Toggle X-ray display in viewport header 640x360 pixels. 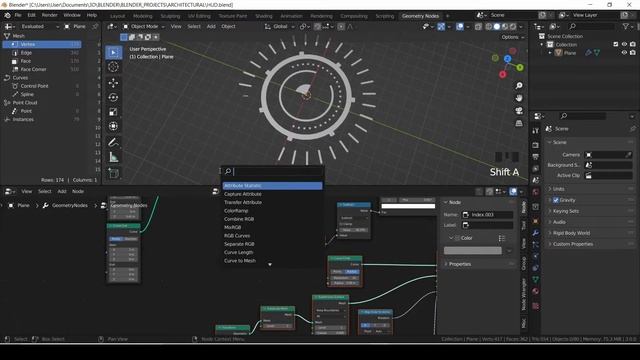click(478, 27)
